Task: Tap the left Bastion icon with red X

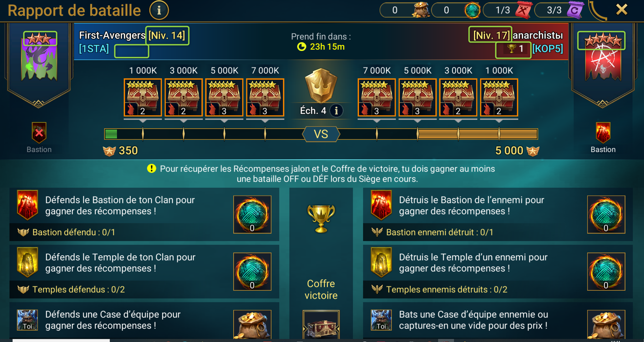Action: (39, 133)
